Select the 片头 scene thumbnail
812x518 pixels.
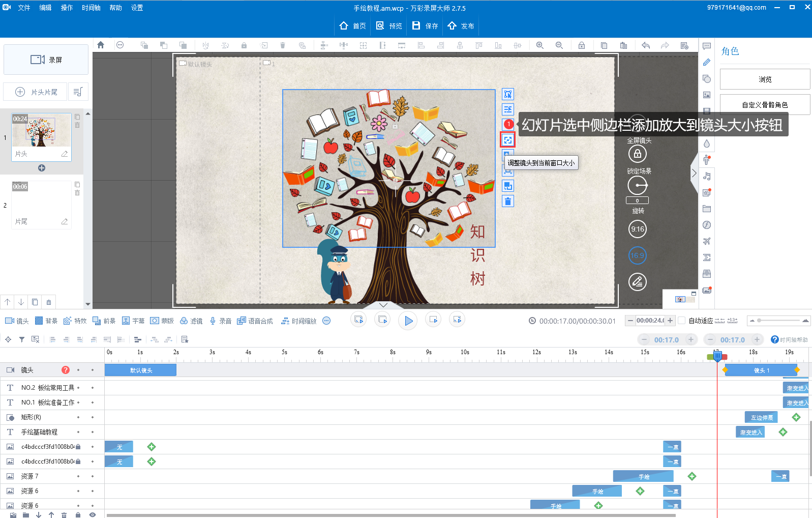click(x=41, y=137)
